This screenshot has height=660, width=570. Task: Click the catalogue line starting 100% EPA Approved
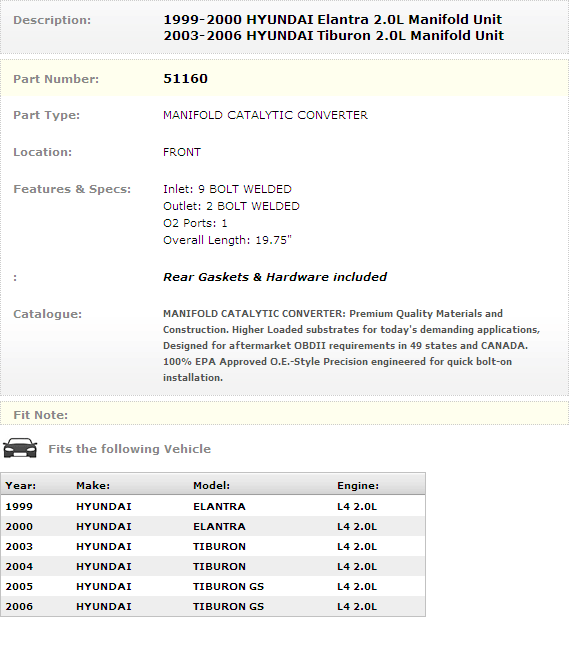point(337,362)
